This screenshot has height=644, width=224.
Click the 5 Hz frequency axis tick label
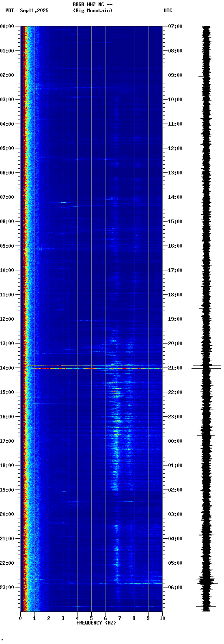[x=91, y=618]
